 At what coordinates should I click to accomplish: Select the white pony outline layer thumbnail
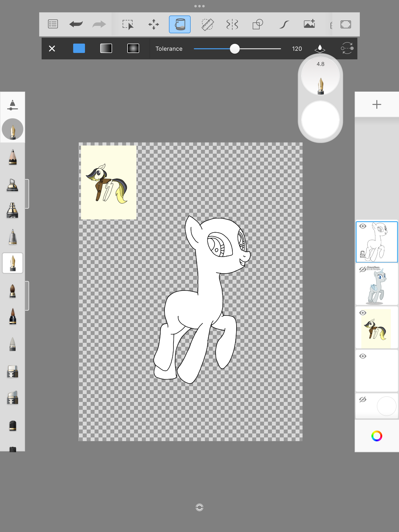tap(377, 242)
